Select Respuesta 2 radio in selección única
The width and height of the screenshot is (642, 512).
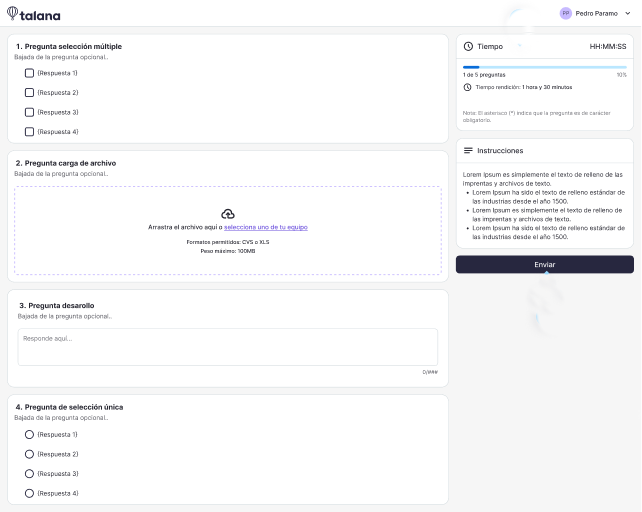point(29,454)
